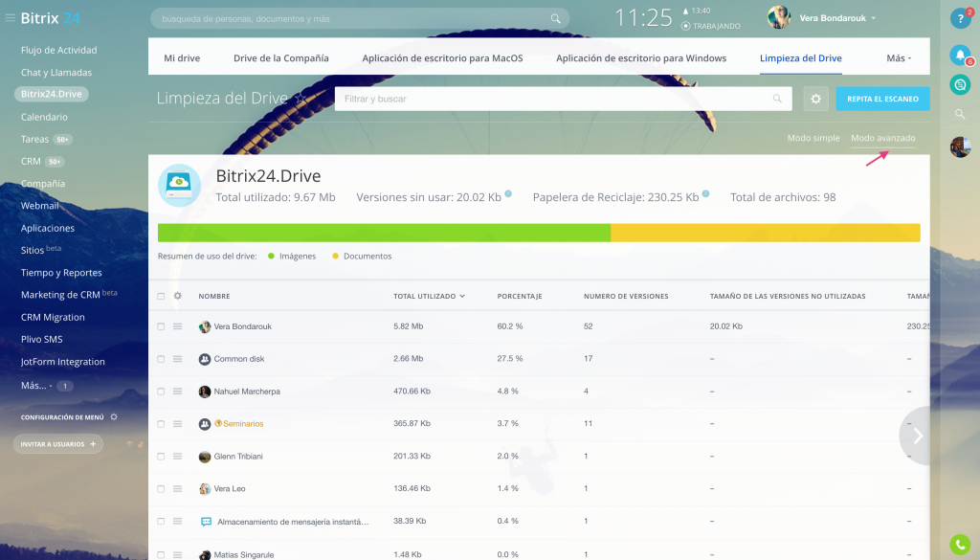Screen dimensions: 980x560
Task: Open the hamburger menu next to Bitrix 24 logo
Action: (x=10, y=18)
